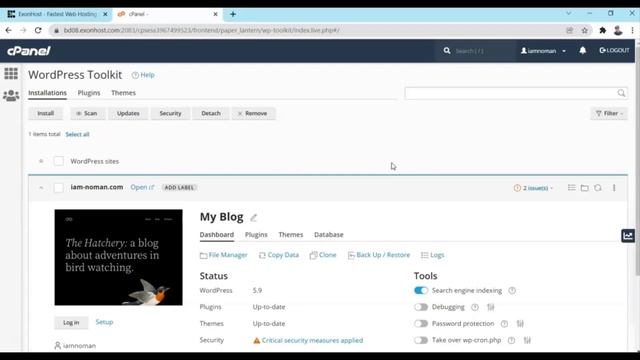640x360 pixels.
Task: Switch to top Themes tab
Action: [x=123, y=93]
